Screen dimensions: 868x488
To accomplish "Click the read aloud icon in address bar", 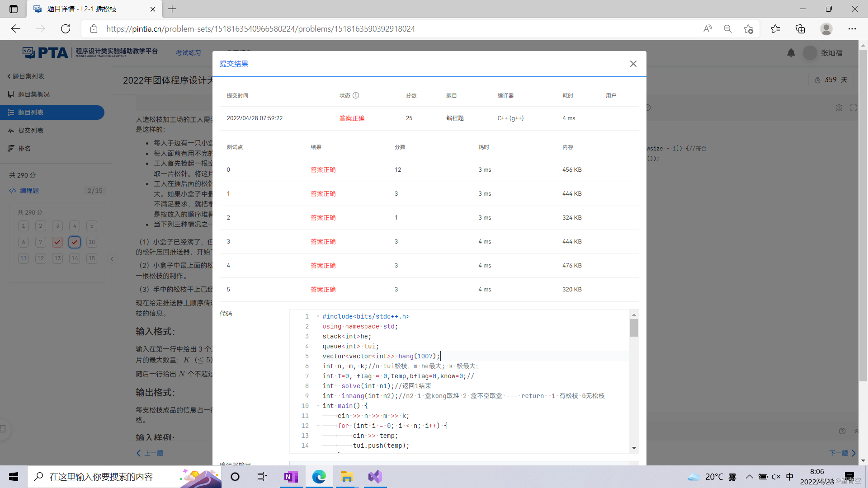I will tap(708, 29).
